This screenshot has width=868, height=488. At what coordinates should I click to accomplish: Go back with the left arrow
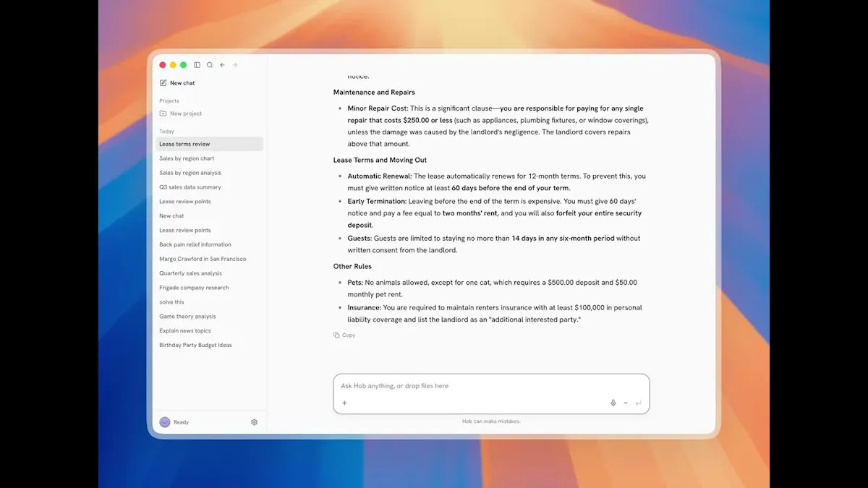coord(222,65)
